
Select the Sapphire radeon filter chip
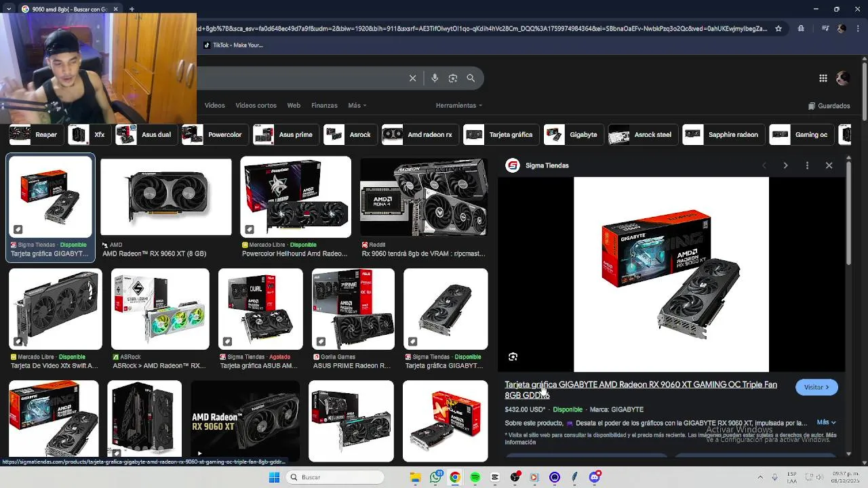722,135
